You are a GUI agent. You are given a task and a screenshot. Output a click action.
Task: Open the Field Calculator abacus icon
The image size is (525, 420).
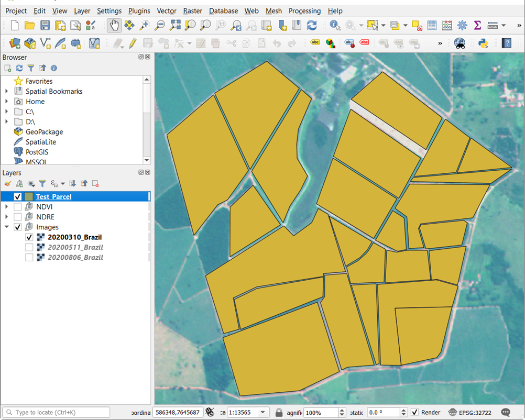[x=447, y=25]
